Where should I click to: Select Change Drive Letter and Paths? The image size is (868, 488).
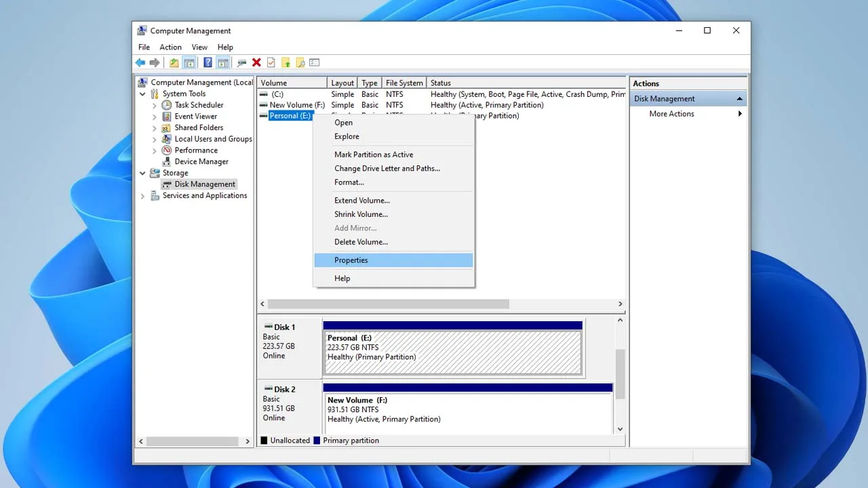tap(393, 168)
